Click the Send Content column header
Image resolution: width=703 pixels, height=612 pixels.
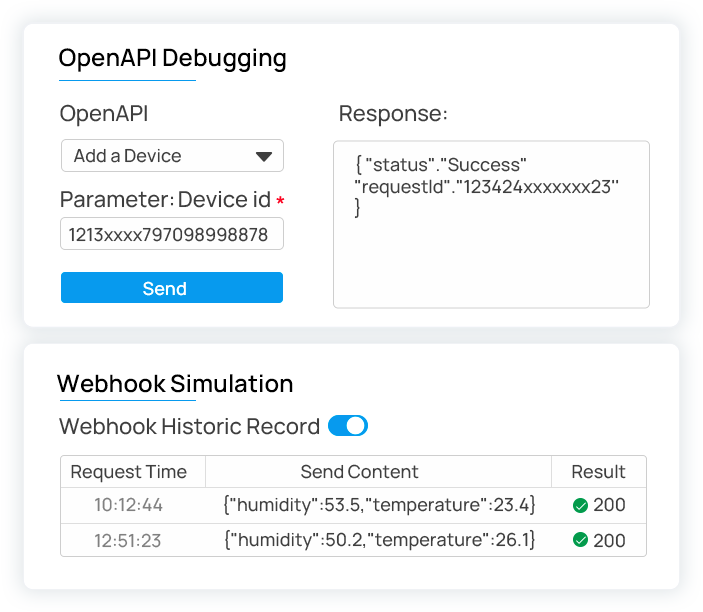point(359,472)
